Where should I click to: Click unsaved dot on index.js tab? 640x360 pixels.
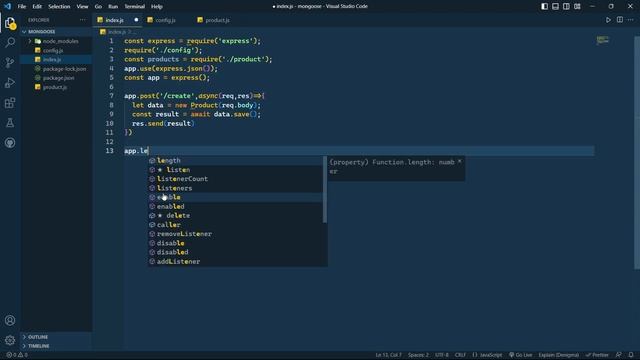click(136, 20)
